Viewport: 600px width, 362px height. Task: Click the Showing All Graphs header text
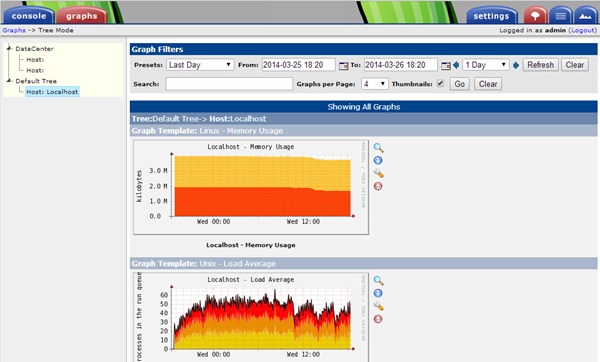pos(364,107)
